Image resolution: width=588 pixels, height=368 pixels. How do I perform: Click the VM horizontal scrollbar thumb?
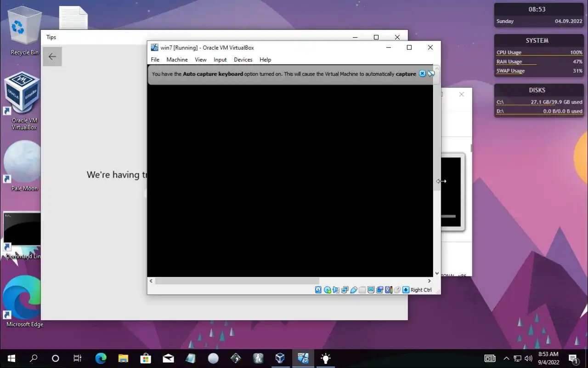237,281
